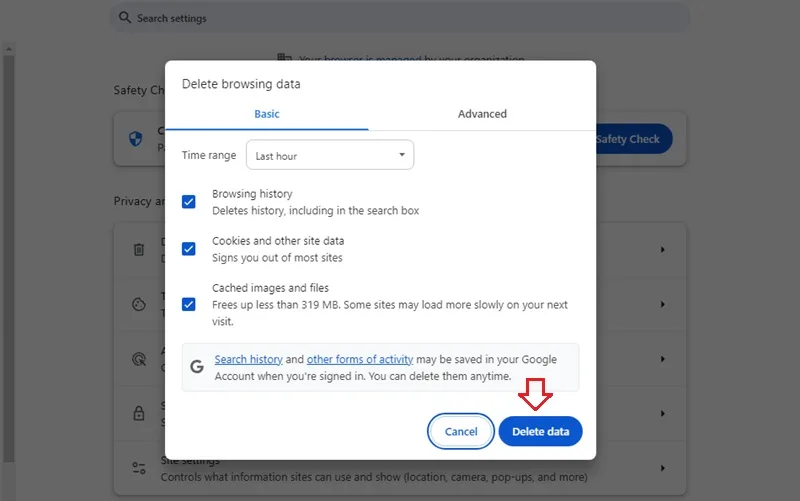Click the padlock Security icon
This screenshot has height=501, width=800.
[x=139, y=413]
